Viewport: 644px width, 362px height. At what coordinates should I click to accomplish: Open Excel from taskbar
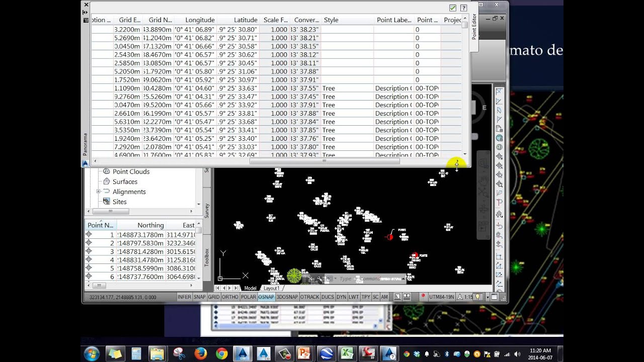click(x=348, y=353)
